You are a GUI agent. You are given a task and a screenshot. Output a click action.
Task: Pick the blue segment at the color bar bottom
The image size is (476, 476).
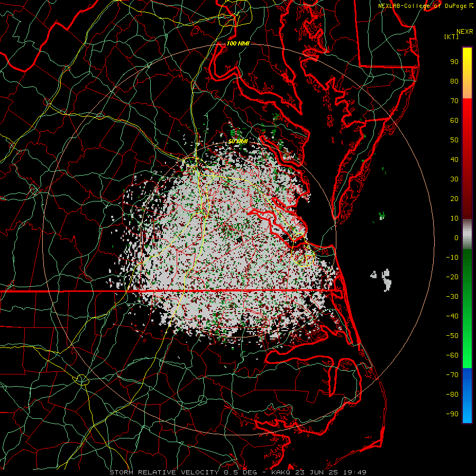[467, 396]
